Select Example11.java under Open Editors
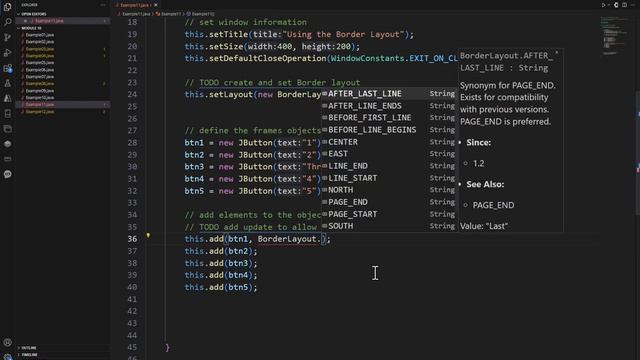This screenshot has height=360, width=640. (x=62, y=21)
